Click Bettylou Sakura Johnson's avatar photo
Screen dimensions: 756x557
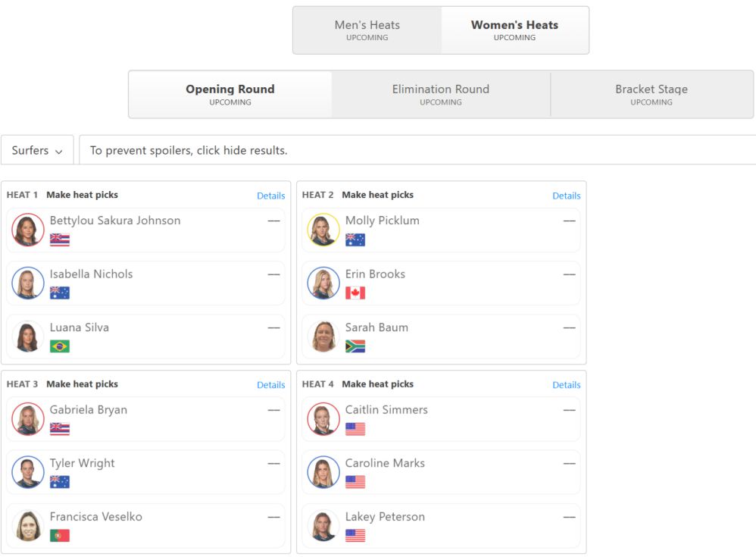pyautogui.click(x=28, y=230)
